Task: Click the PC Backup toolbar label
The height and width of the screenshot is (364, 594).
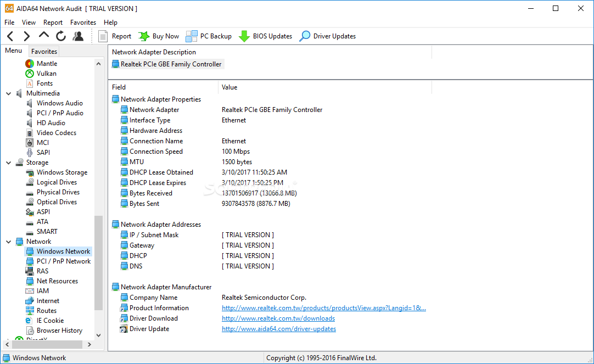Action: (216, 36)
